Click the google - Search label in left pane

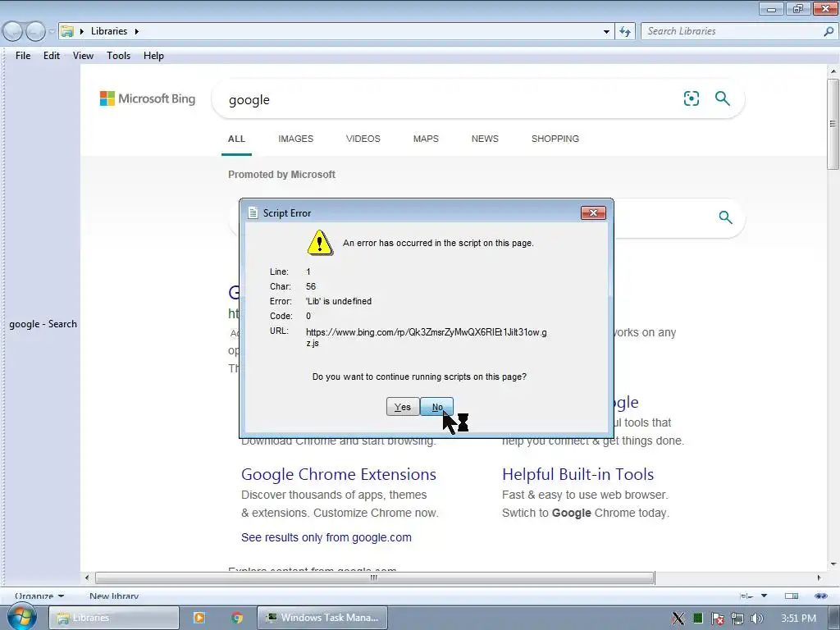(x=43, y=324)
